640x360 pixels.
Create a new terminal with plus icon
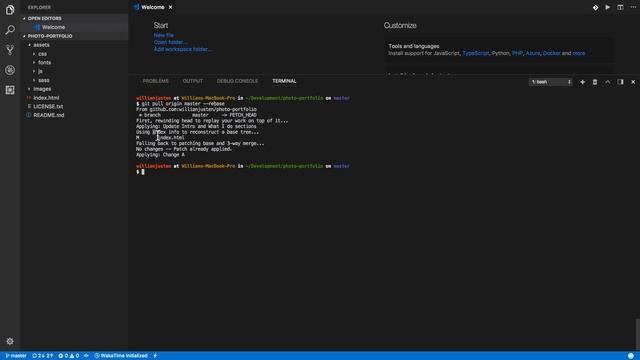point(582,82)
